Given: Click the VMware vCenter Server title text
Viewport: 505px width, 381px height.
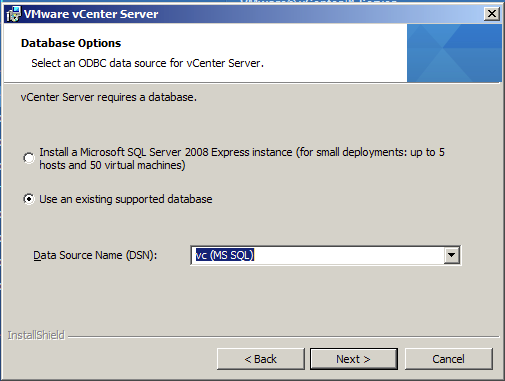Looking at the screenshot, I should 91,14.
